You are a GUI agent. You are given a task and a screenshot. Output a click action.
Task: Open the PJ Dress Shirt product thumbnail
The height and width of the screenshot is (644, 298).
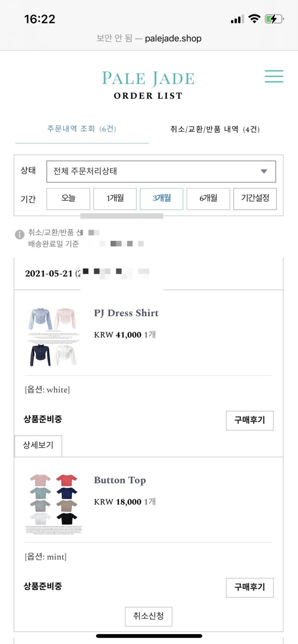pyautogui.click(x=53, y=336)
